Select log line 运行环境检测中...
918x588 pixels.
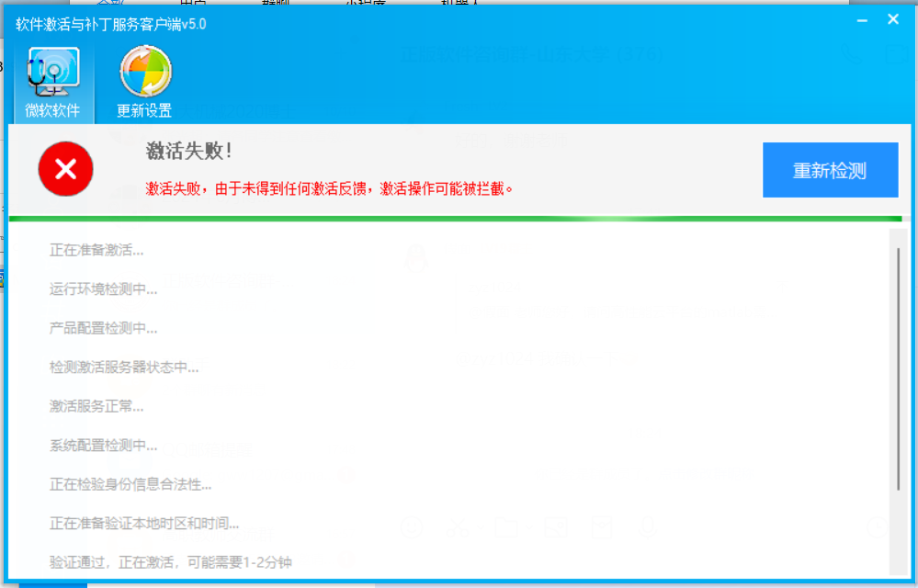tap(104, 289)
